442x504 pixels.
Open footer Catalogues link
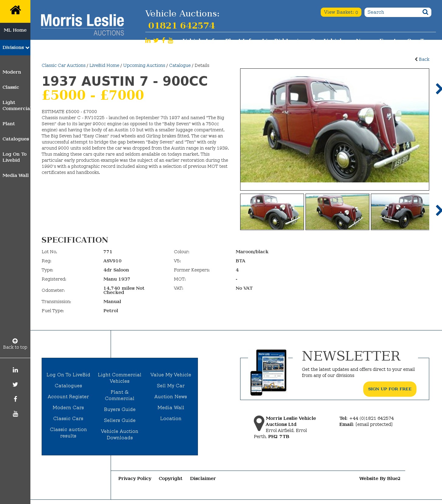68,386
